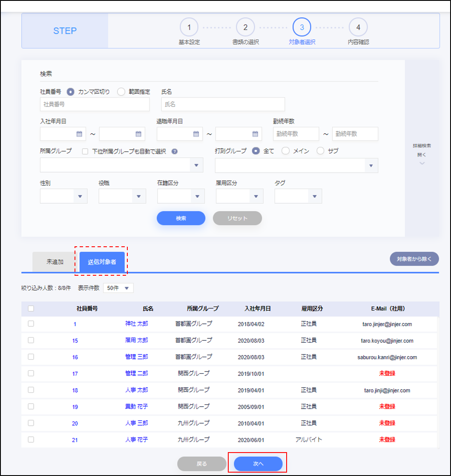
Task: Select the 範囲指定 radio button
Action: [x=121, y=92]
